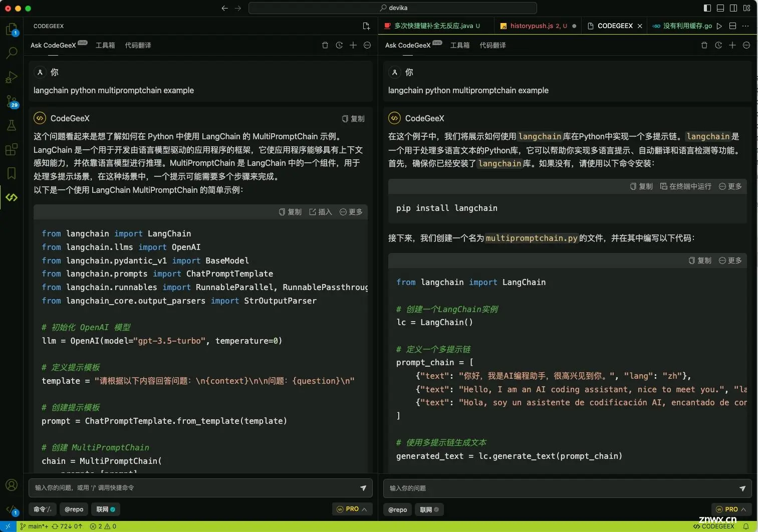Click the run triangle icon in editor toolbar
This screenshot has height=532, width=758.
[x=719, y=26]
